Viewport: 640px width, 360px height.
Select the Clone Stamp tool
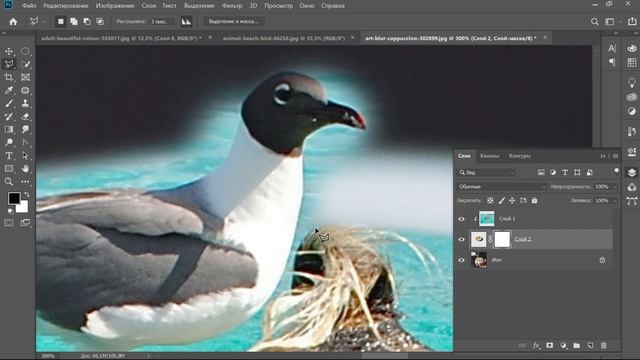25,103
